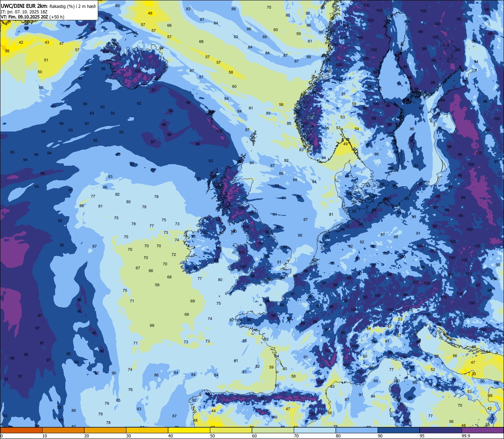
Task: Select the 40–50 bright yellow legend swatch
Action: tap(189, 430)
